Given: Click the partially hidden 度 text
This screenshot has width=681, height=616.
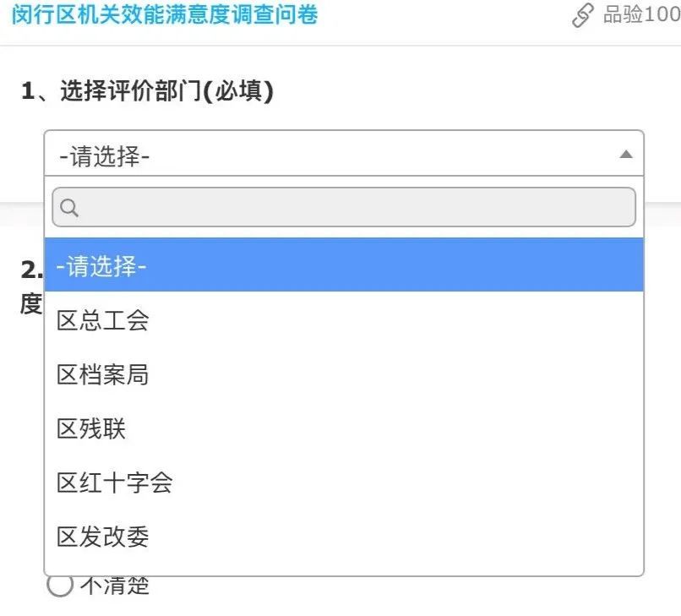Looking at the screenshot, I should 31,304.
